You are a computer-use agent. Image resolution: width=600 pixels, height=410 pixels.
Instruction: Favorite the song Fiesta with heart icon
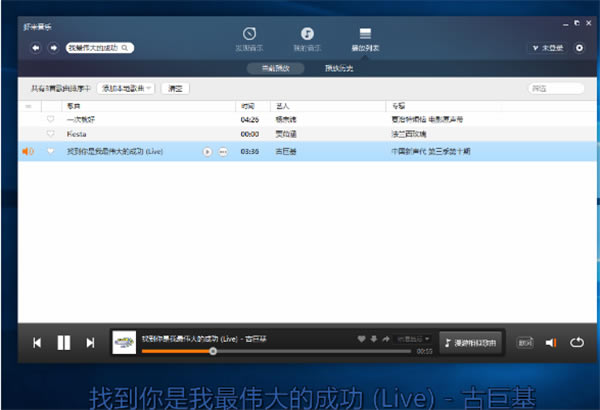(x=51, y=133)
